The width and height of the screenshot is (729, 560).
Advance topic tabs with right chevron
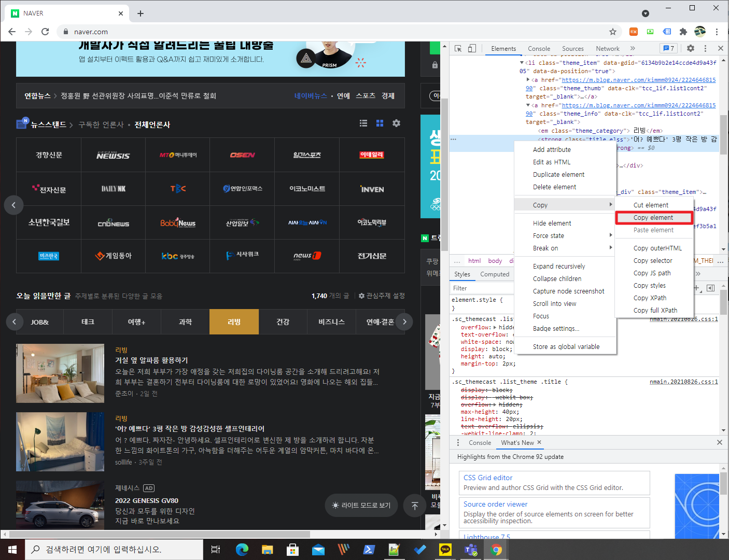pyautogui.click(x=404, y=322)
